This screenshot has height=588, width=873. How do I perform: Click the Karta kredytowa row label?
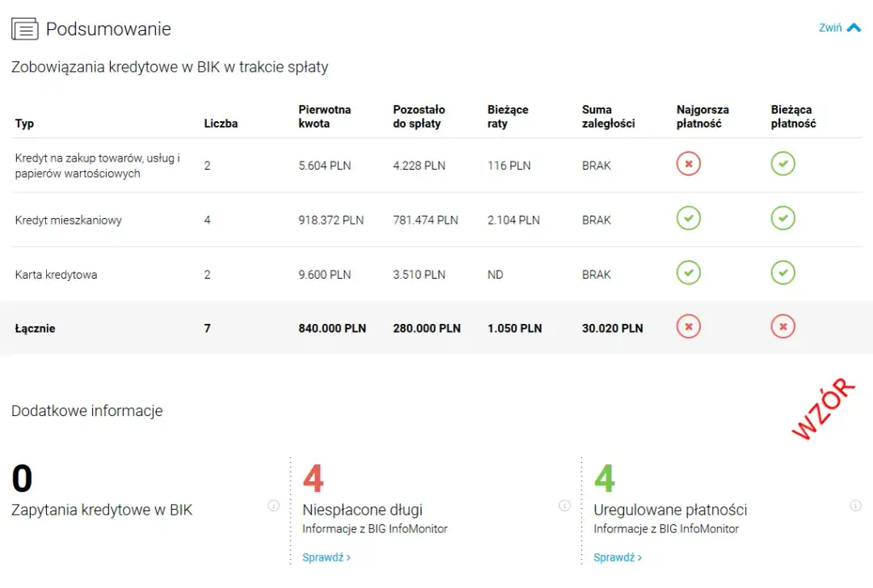point(56,275)
